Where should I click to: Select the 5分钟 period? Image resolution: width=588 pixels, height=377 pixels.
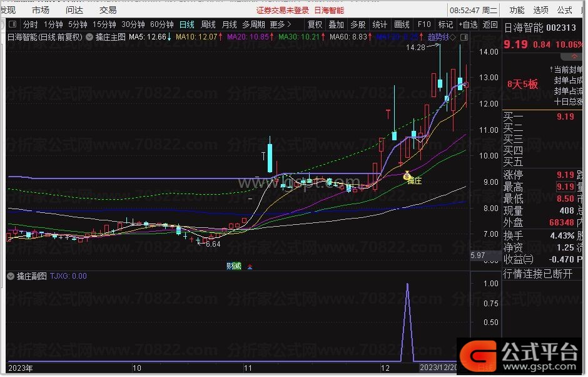[78, 25]
